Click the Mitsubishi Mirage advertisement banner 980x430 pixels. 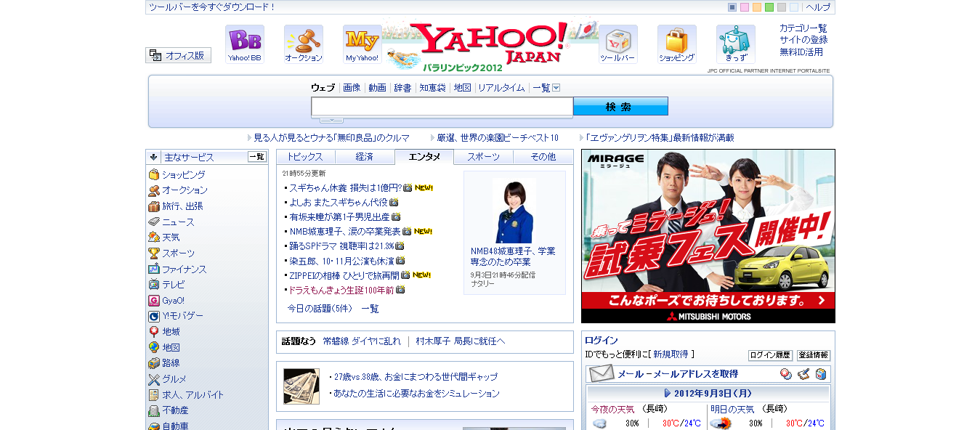point(708,236)
